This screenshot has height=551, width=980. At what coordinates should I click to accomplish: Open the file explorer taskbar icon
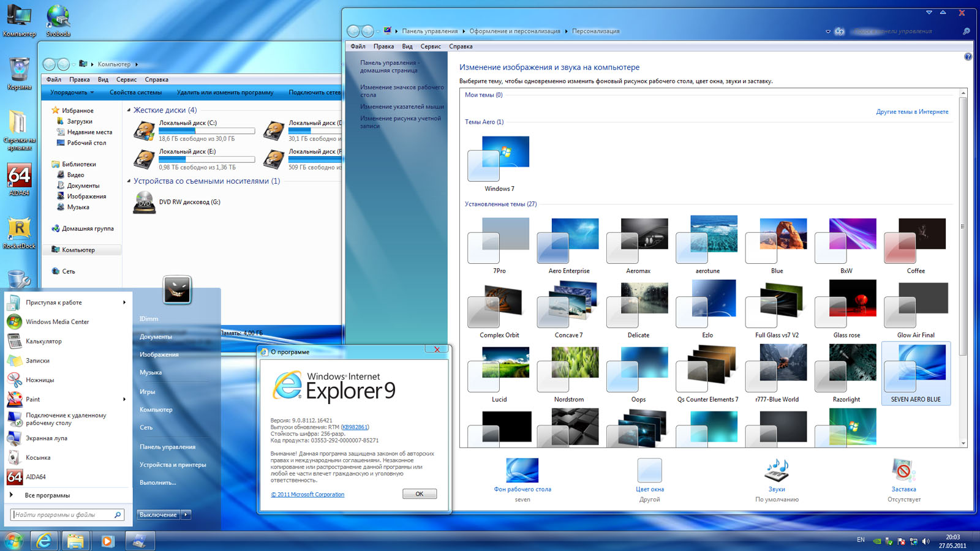(x=75, y=541)
